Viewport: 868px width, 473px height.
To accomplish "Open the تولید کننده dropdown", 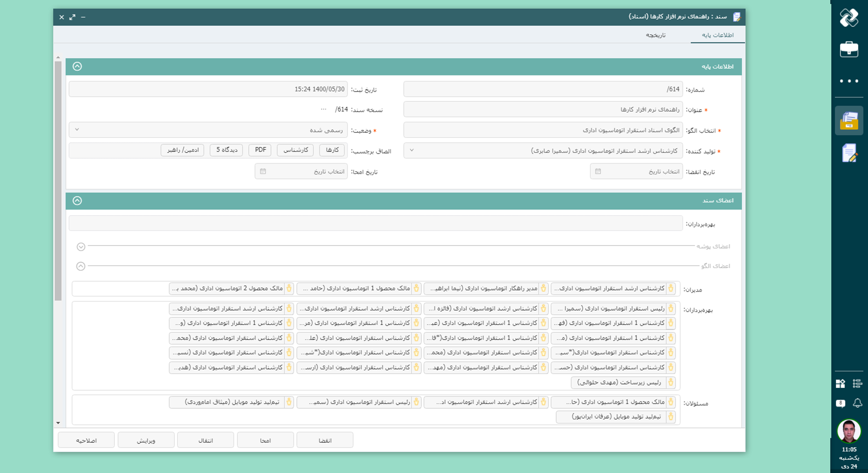I will tap(542, 151).
